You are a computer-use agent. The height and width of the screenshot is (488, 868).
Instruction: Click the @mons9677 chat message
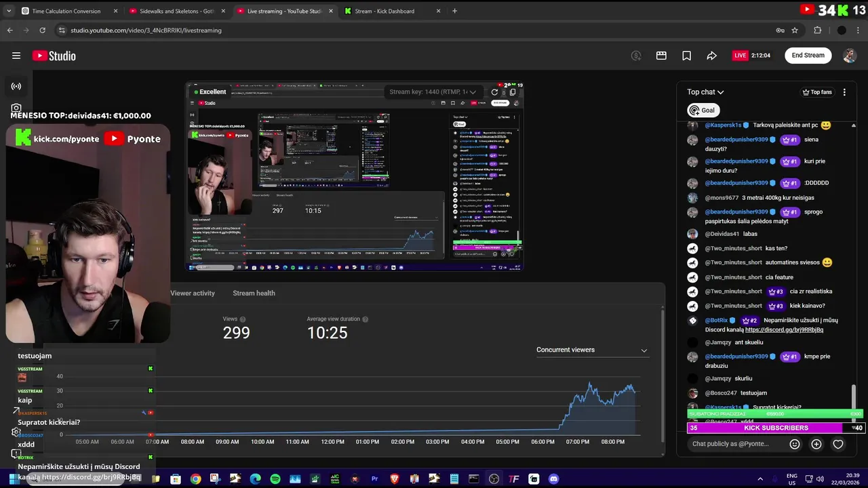759,198
